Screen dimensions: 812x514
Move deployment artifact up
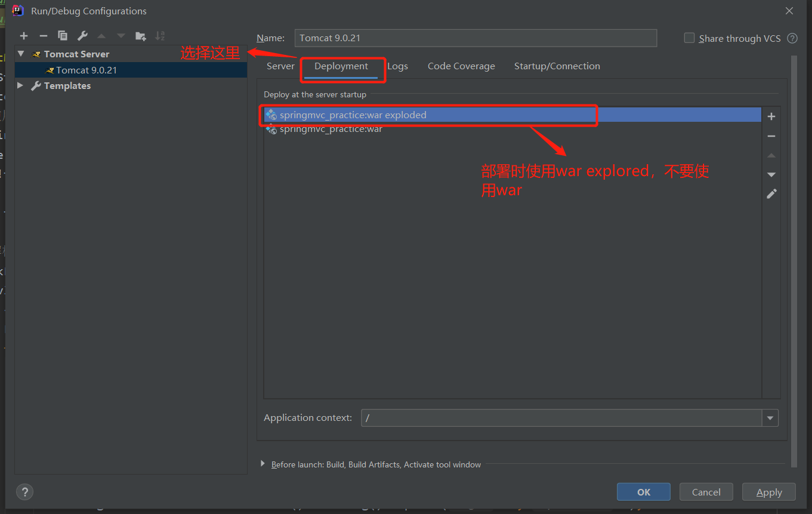pyautogui.click(x=771, y=155)
